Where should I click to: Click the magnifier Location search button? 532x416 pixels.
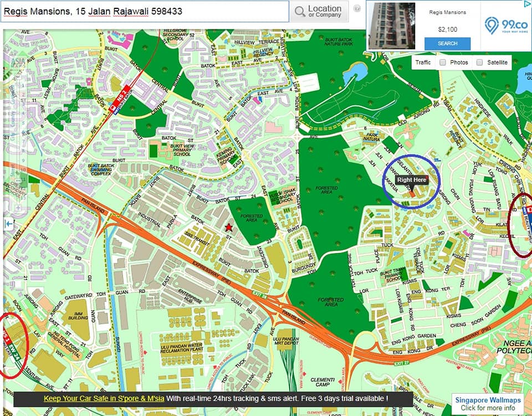(319, 11)
